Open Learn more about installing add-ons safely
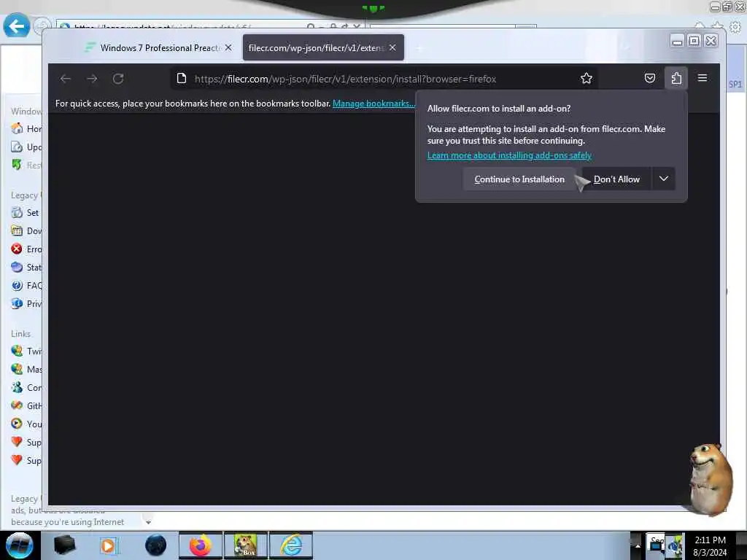This screenshot has height=560, width=747. tap(508, 155)
